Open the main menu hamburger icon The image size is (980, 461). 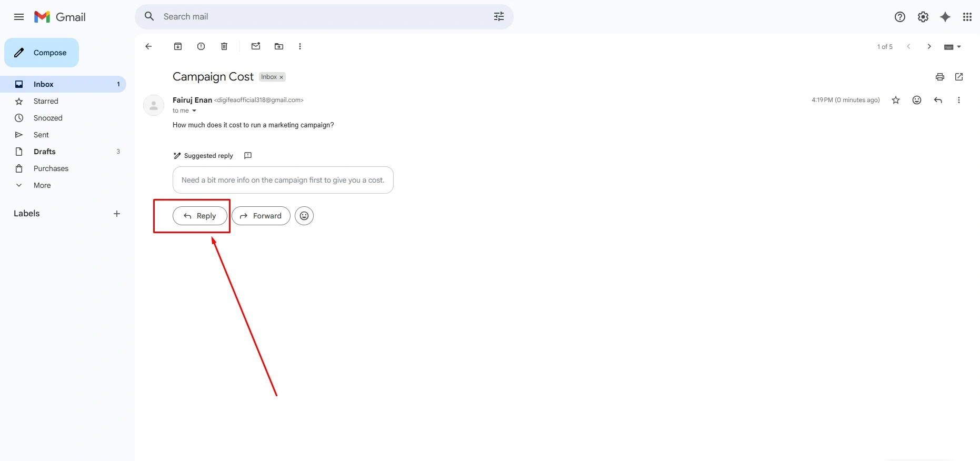click(x=19, y=17)
